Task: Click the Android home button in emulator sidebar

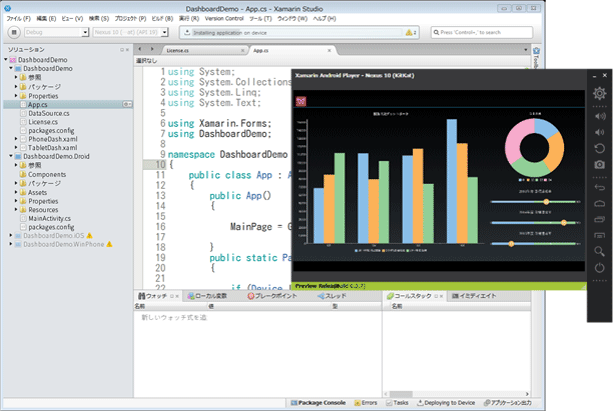Action: click(599, 203)
